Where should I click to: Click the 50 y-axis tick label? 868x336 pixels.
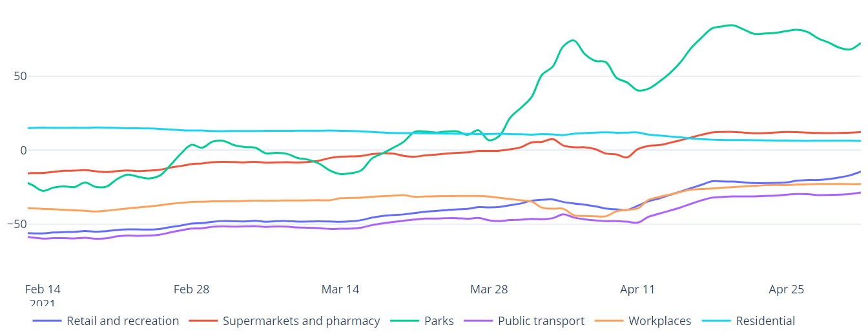(20, 76)
